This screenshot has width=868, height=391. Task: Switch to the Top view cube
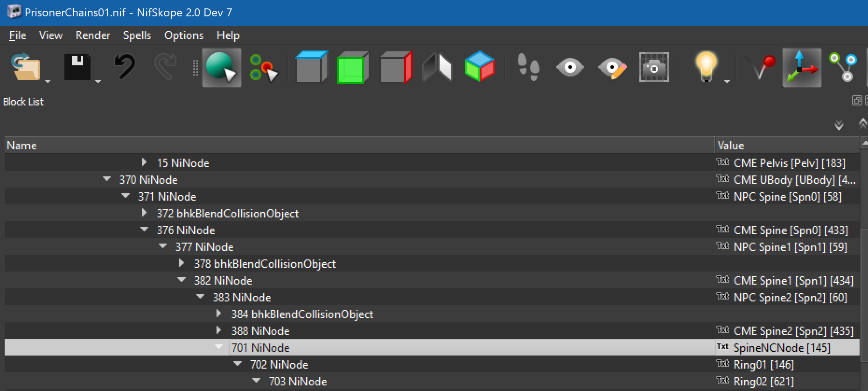(x=311, y=67)
